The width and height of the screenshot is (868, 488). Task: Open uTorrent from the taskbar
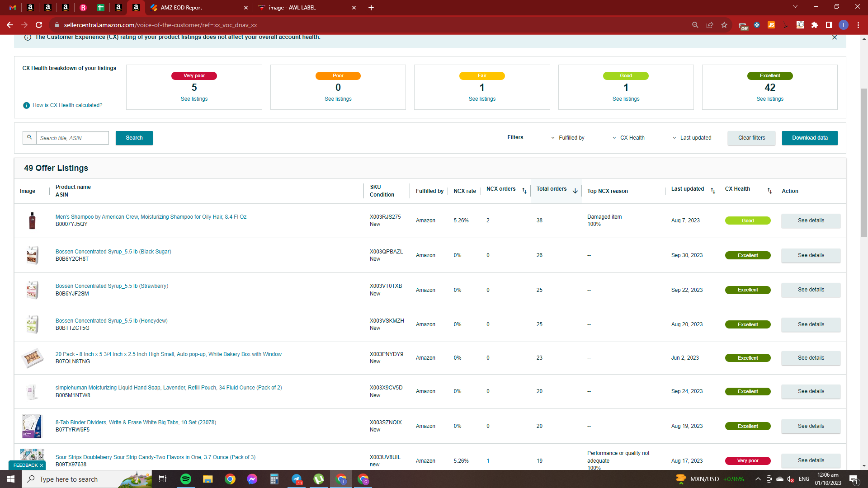319,479
